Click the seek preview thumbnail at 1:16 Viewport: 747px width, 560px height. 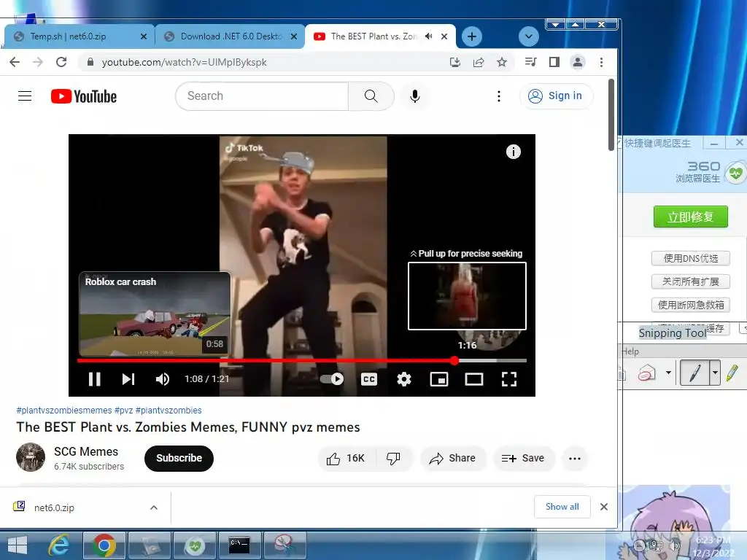click(467, 296)
